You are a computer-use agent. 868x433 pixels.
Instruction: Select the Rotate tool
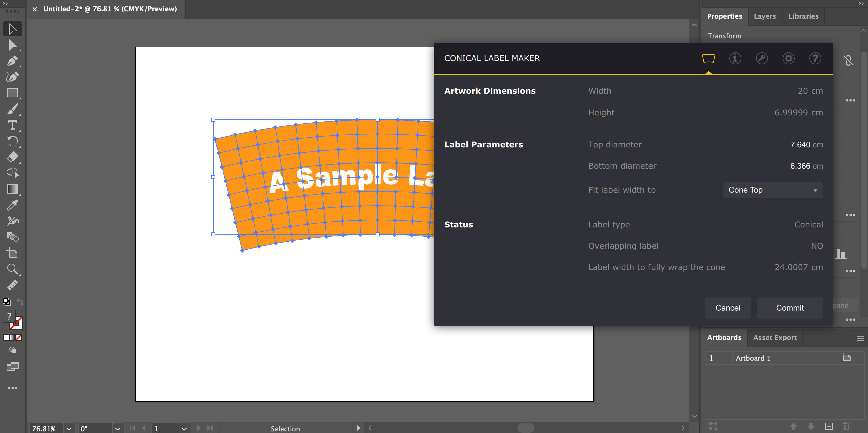pyautogui.click(x=13, y=141)
